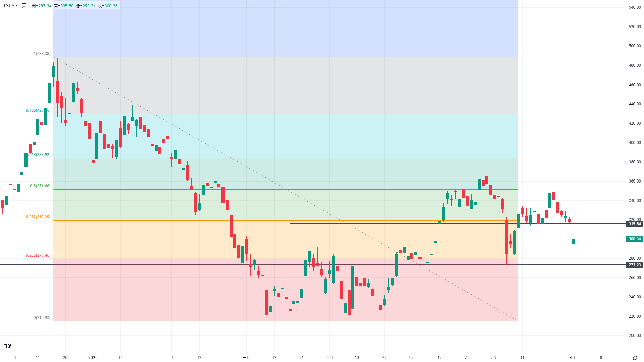Image resolution: width=644 pixels, height=362 pixels.
Task: Click 三月 label on time axis
Action: (246, 358)
